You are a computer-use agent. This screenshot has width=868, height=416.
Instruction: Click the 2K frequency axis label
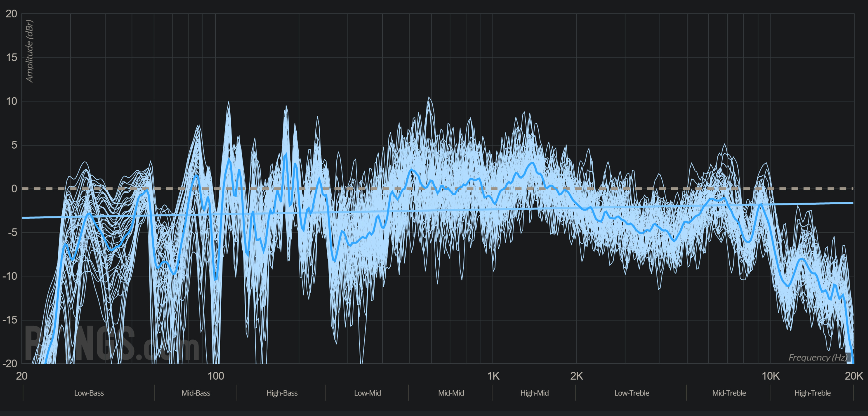click(577, 376)
